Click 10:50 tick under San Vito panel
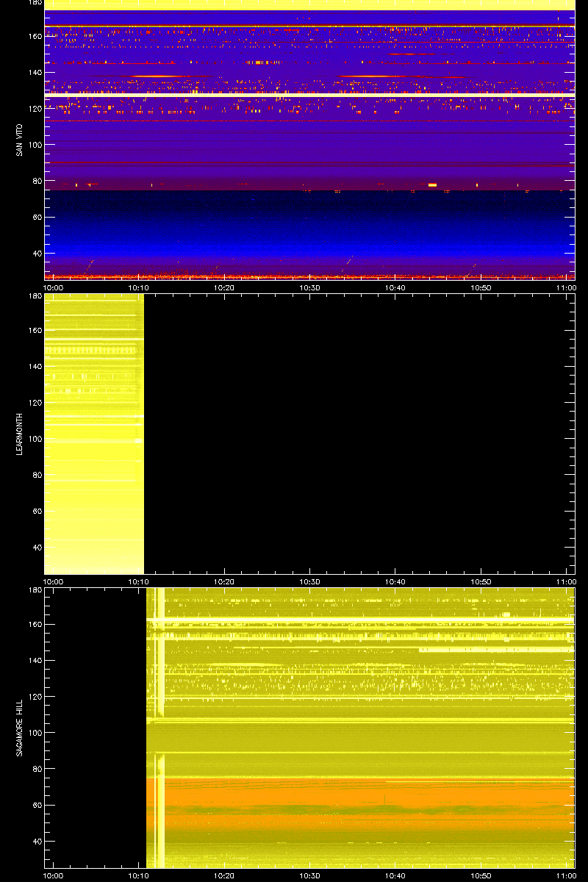This screenshot has width=588, height=882. pyautogui.click(x=481, y=287)
